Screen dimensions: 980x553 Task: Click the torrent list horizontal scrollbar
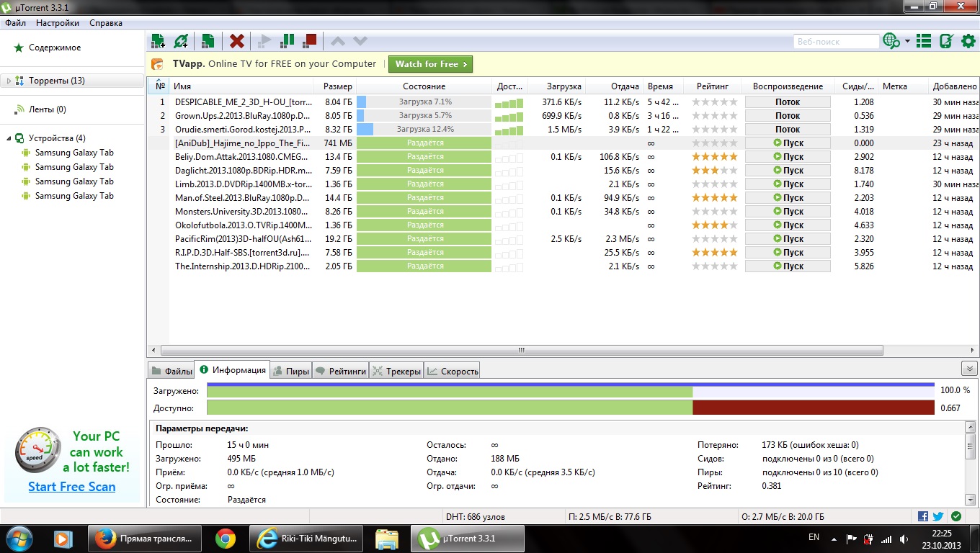[x=520, y=351]
